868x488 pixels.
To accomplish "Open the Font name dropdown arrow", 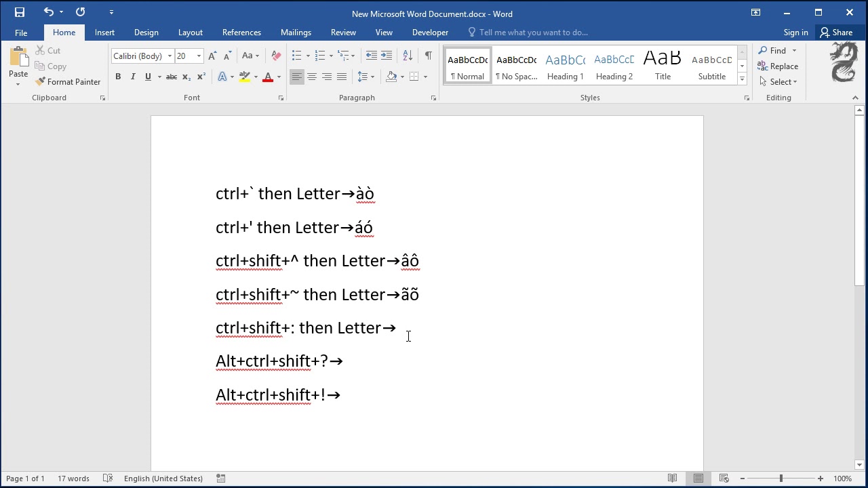I will tap(170, 56).
